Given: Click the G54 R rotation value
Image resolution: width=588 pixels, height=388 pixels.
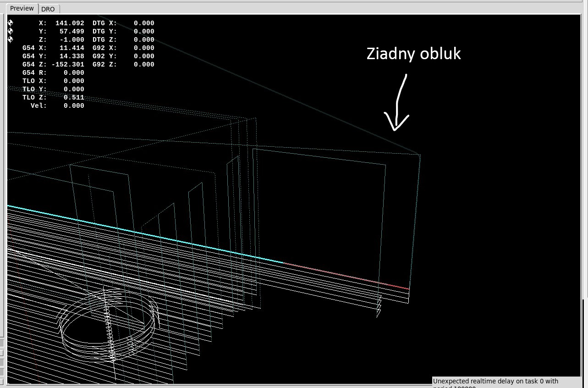Looking at the screenshot, I should pos(73,72).
